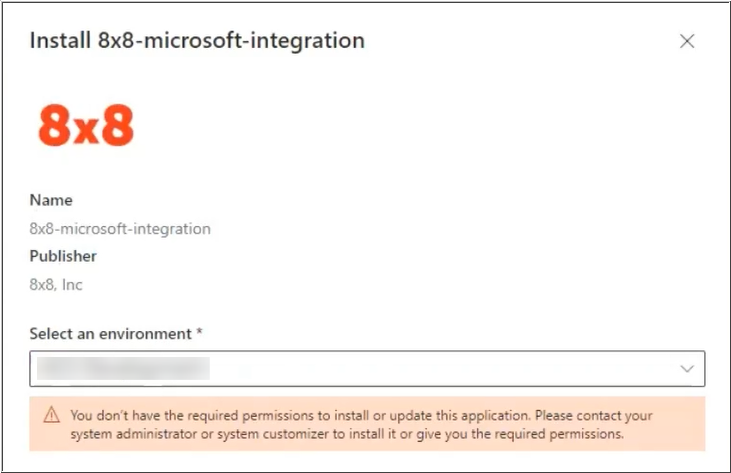Image resolution: width=731 pixels, height=473 pixels.
Task: Click the orange 8x8 logo
Action: coord(86,125)
